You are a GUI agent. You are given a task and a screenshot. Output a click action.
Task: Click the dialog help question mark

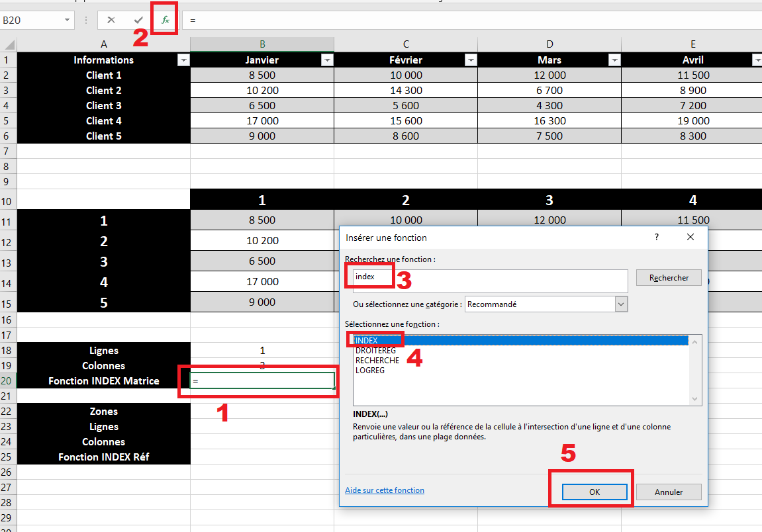pyautogui.click(x=657, y=237)
